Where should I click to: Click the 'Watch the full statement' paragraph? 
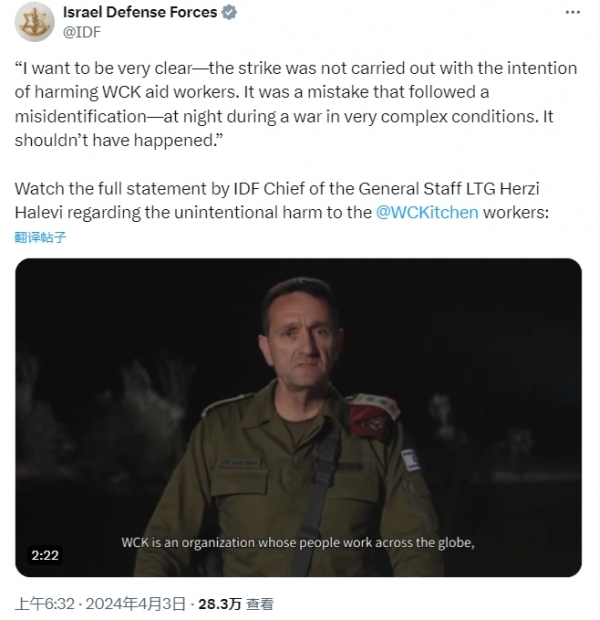click(282, 200)
